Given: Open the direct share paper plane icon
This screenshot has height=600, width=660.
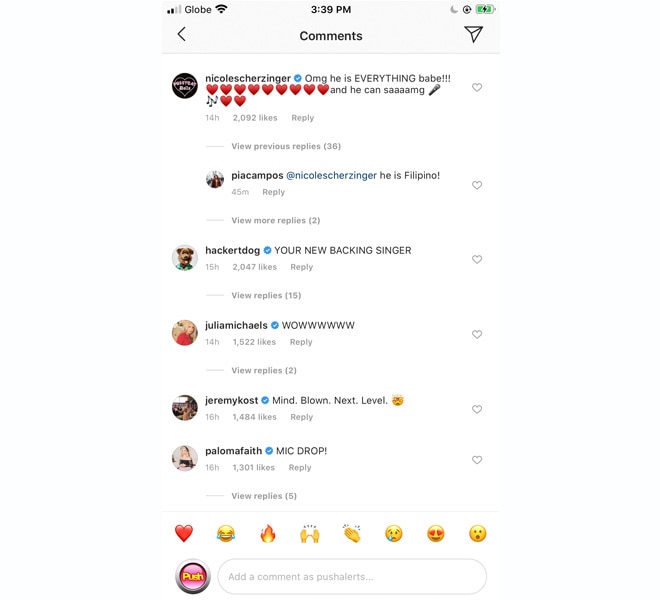Looking at the screenshot, I should (474, 34).
